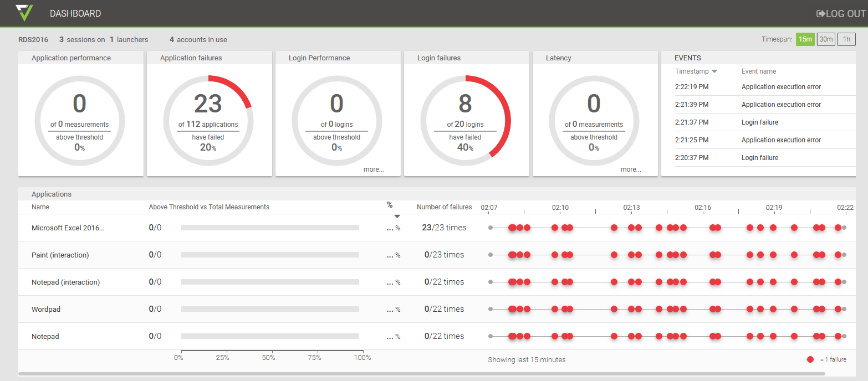Sort by Above Threshold vs Total Measurements

209,207
